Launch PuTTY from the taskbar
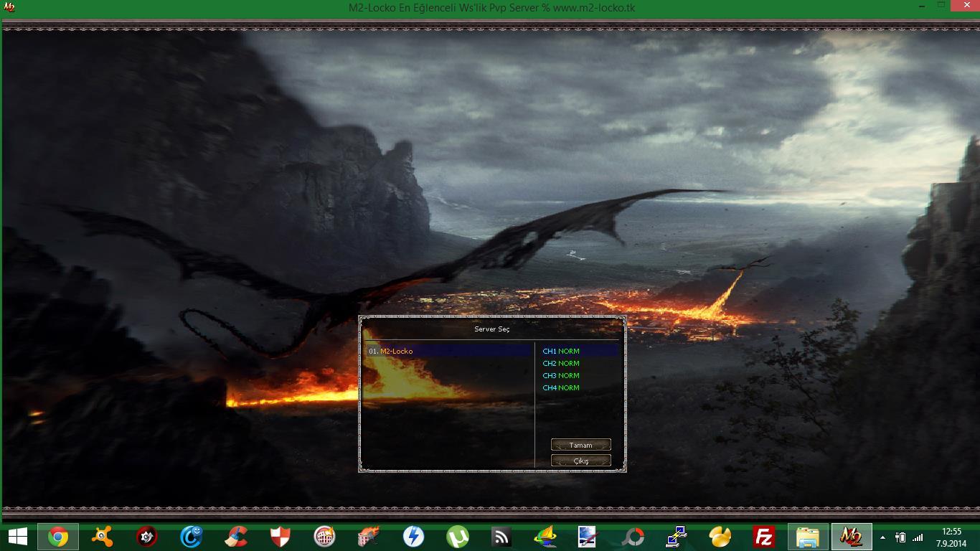This screenshot has width=980, height=551. point(677,537)
